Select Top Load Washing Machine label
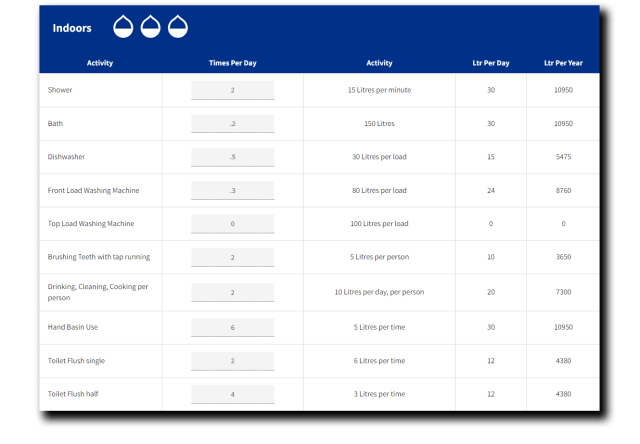The image size is (640, 444). (91, 224)
